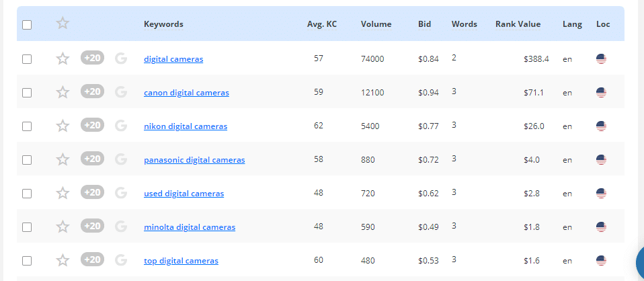Star the 'digital cameras' keyword row
This screenshot has height=281, width=644.
pos(63,58)
